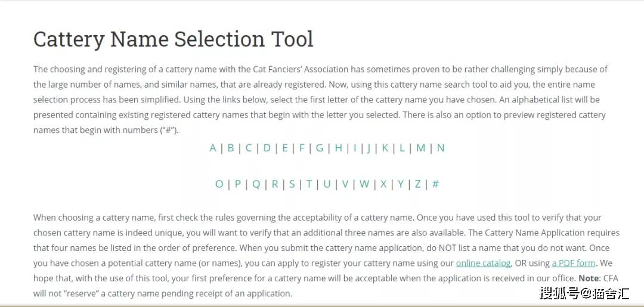Open the letter W list
The image size is (644, 307).
click(364, 184)
